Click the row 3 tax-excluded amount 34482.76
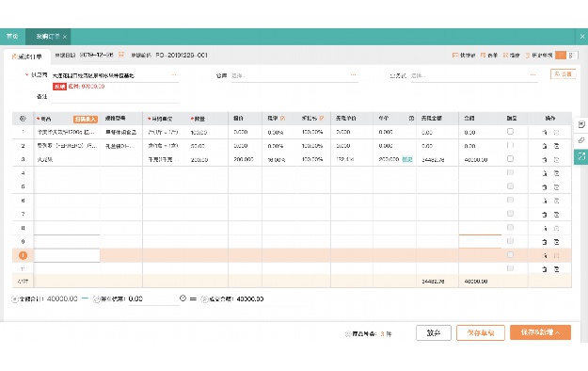This screenshot has height=371, width=588. [433, 159]
